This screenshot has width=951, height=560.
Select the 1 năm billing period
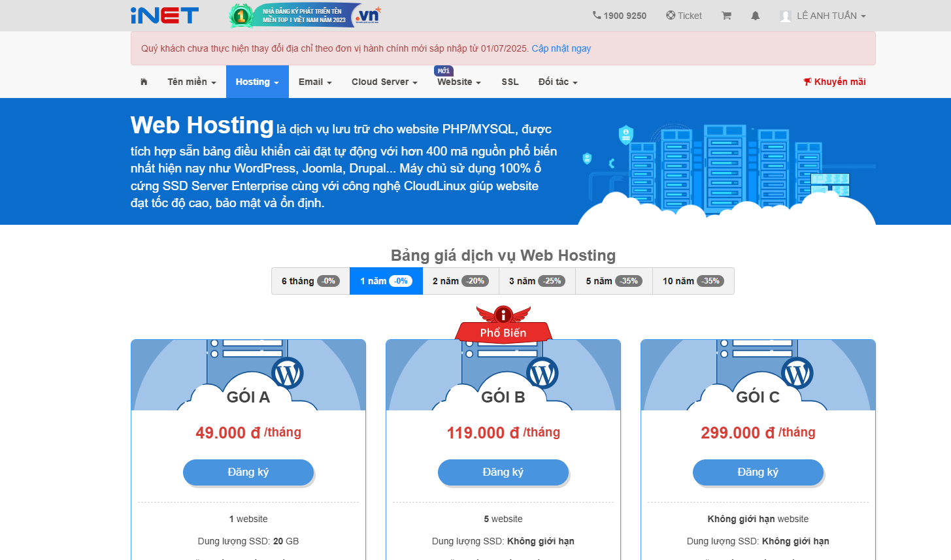(386, 281)
